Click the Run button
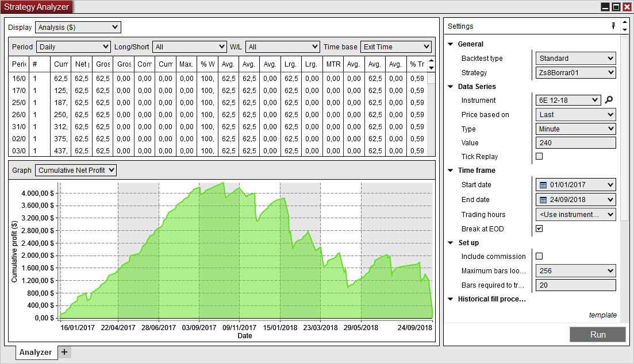The width and height of the screenshot is (634, 364). pos(597,335)
